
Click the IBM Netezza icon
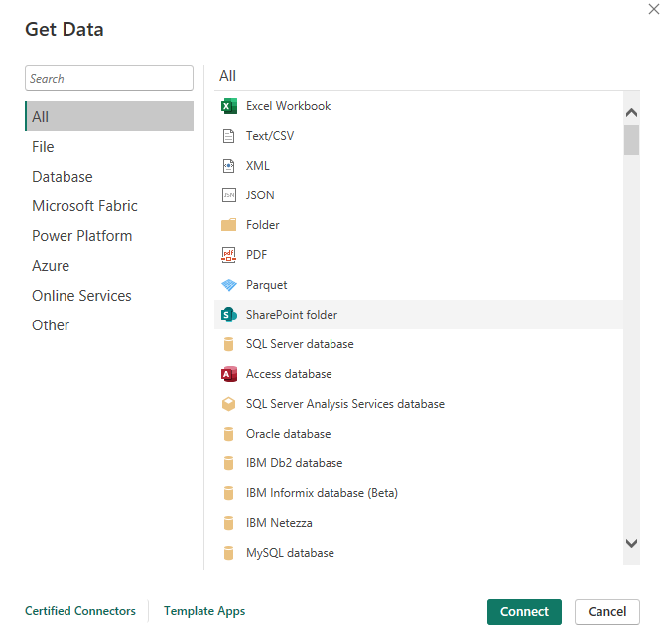[x=228, y=523]
